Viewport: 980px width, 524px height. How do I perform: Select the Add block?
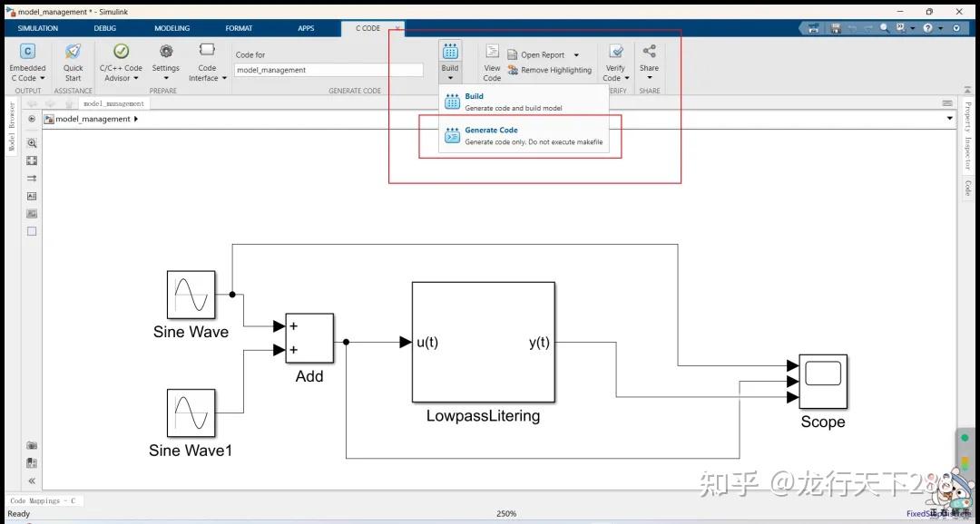(309, 338)
